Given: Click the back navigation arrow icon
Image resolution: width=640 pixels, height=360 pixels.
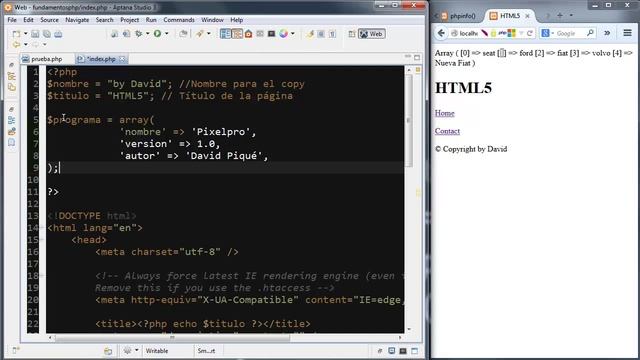Looking at the screenshot, I should 16,44.
